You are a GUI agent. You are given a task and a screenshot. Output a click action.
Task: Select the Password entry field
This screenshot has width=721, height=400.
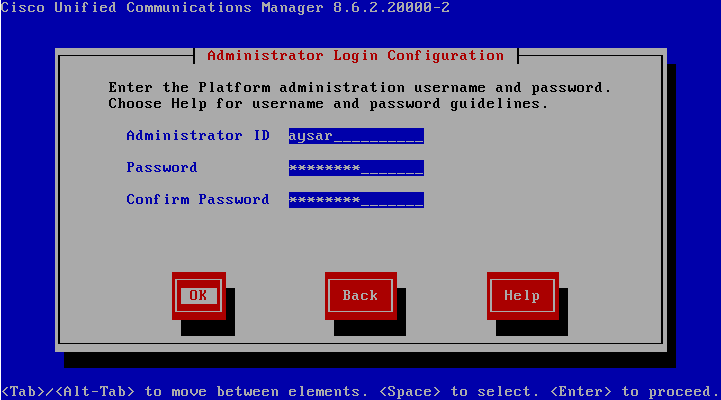356,168
